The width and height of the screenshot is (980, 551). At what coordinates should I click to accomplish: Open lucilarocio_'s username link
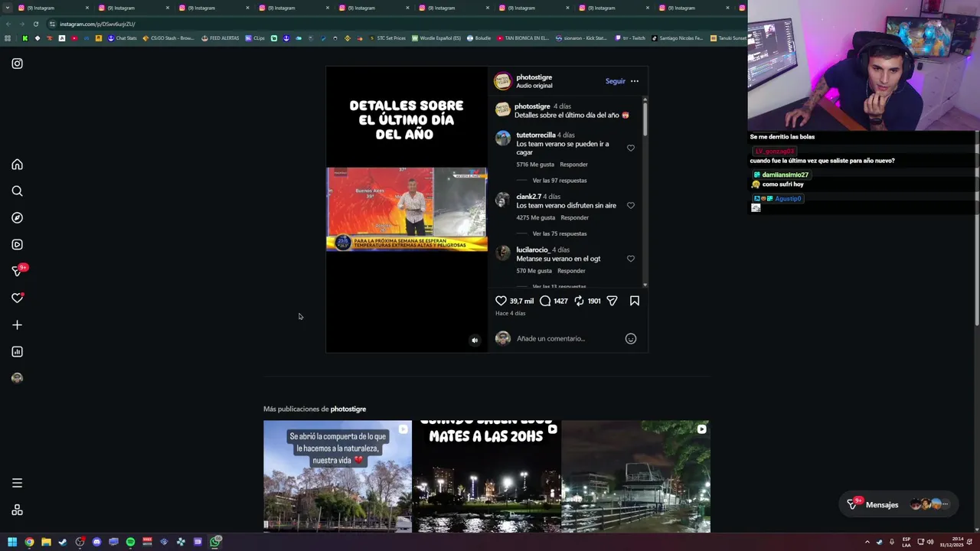(532, 250)
